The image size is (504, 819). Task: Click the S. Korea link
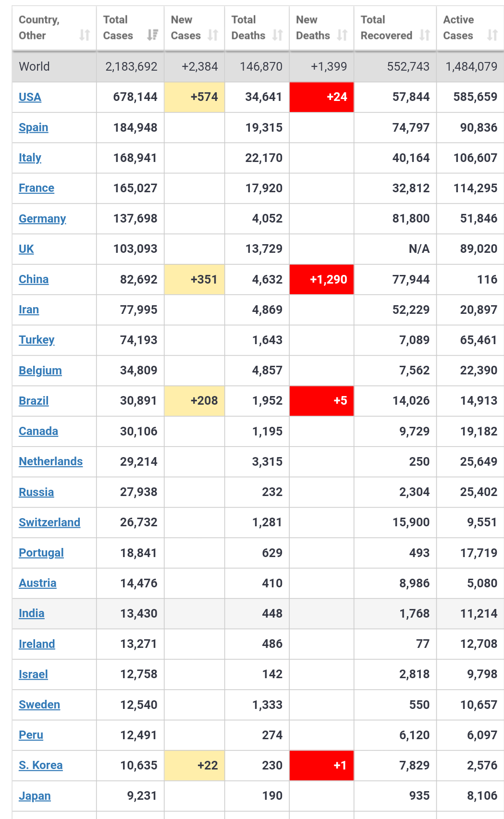pyautogui.click(x=40, y=765)
